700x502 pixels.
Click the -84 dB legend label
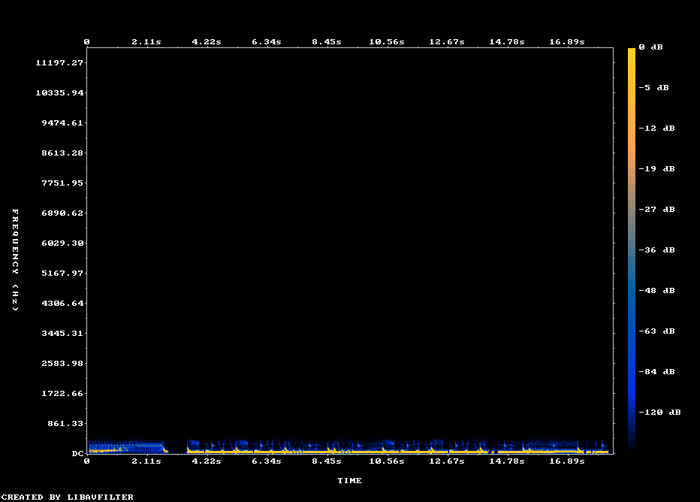[x=657, y=372]
